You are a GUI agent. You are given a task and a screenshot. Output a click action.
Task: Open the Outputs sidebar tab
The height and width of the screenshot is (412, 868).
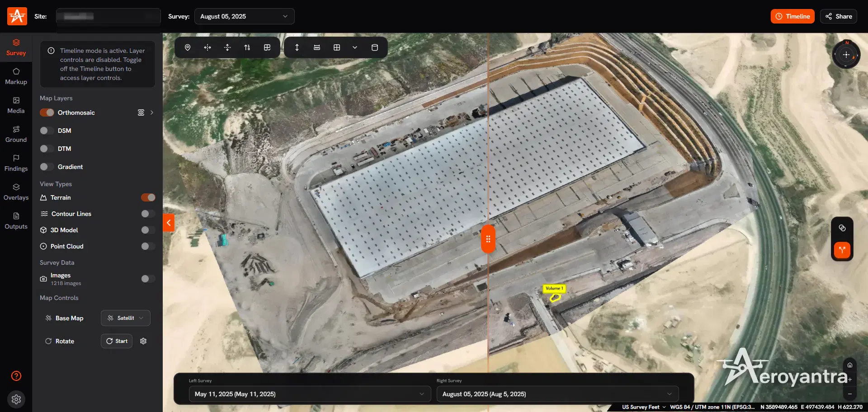coord(16,221)
